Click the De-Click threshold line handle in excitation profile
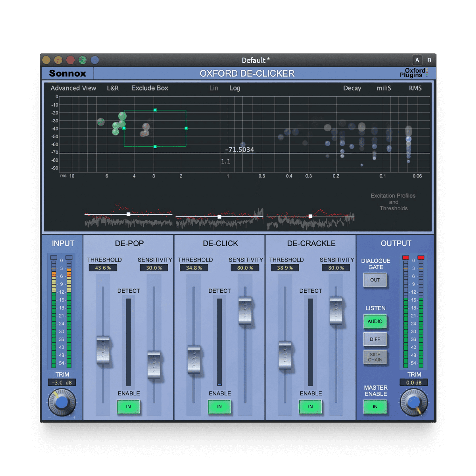The image size is (476, 476). [219, 217]
